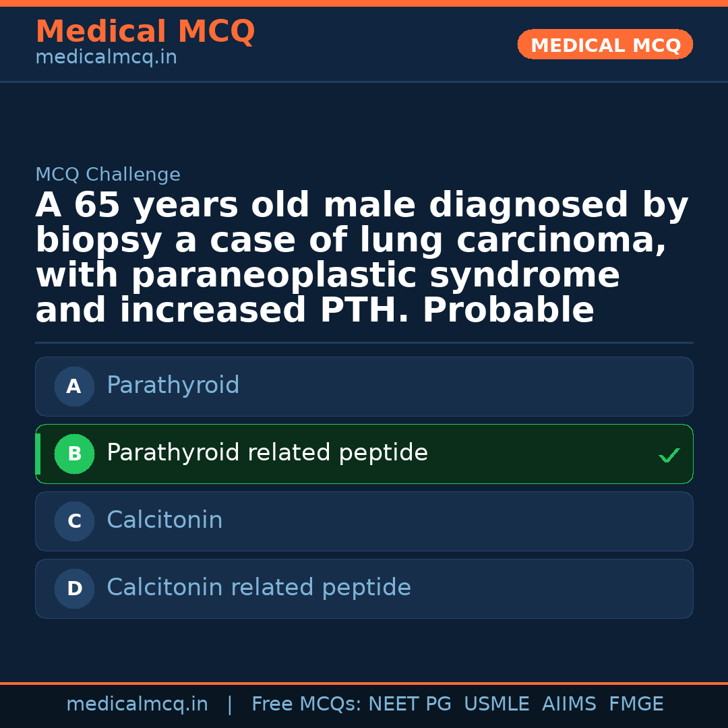This screenshot has height=728, width=728.
Task: Open medicalmcq.in link in the footer
Action: 137,704
